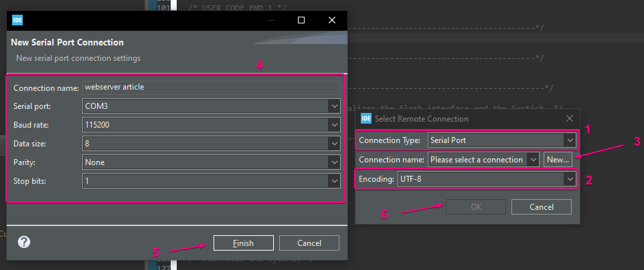Minimize the New Serial Port Connection window
Image resolution: width=644 pixels, height=270 pixels.
[x=270, y=20]
